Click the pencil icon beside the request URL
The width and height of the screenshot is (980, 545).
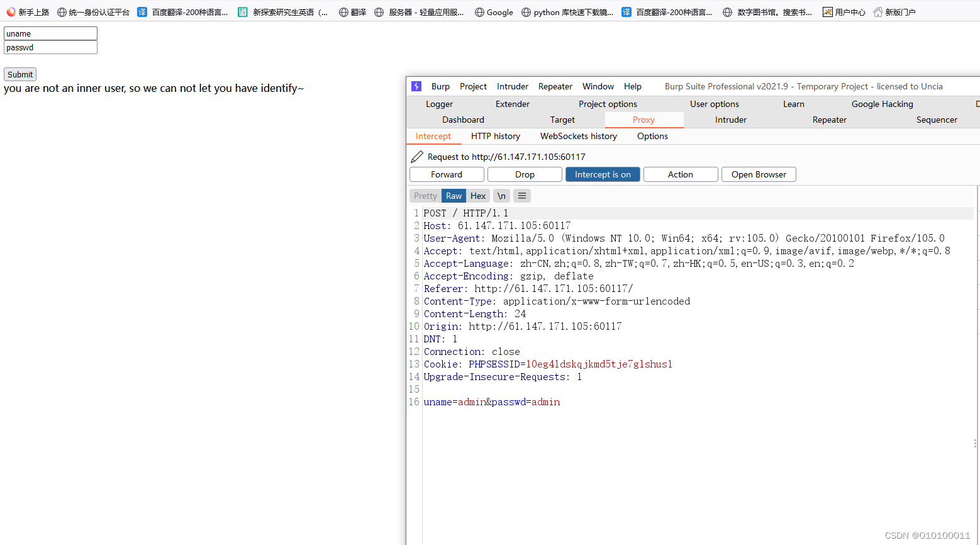coord(416,156)
